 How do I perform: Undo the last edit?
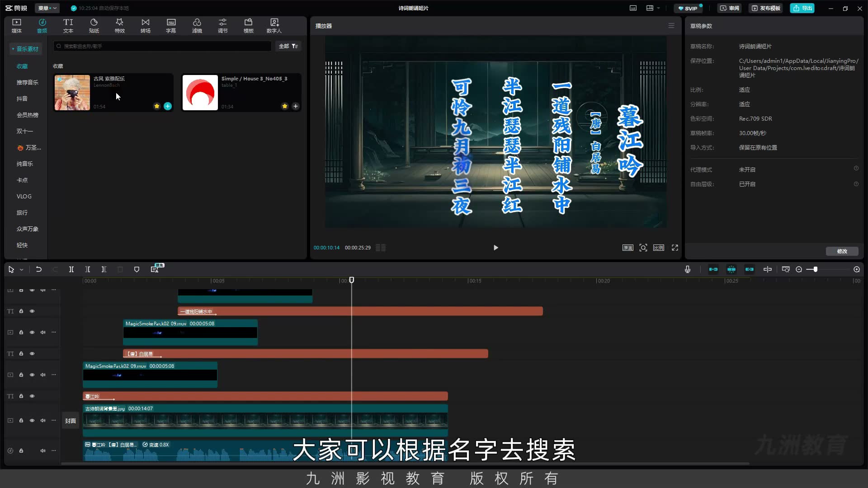pyautogui.click(x=39, y=269)
